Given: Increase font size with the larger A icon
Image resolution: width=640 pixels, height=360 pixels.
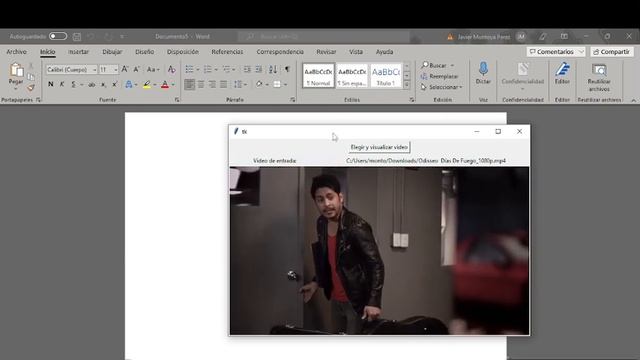Looking at the screenshot, I should [x=125, y=69].
